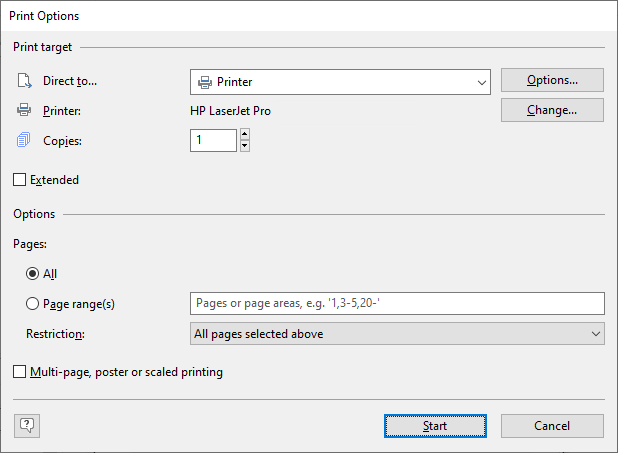Increase copies with the up arrow
The width and height of the screenshot is (618, 453).
[x=245, y=134]
